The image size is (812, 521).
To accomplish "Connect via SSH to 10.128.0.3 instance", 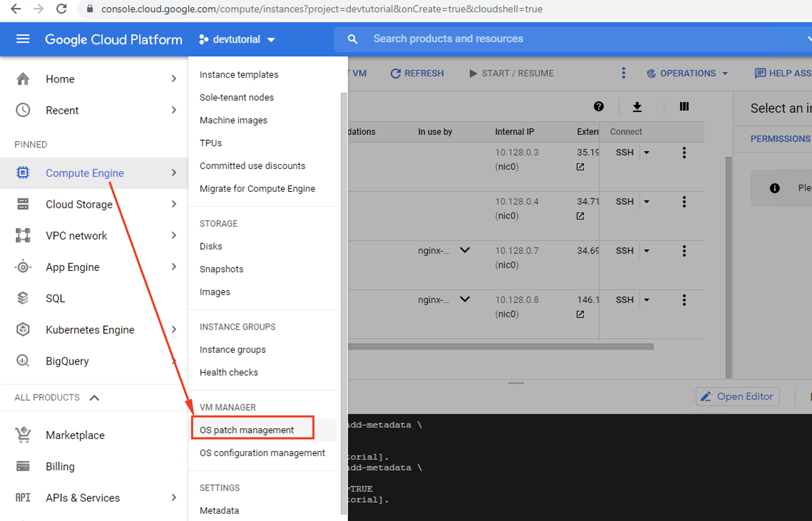I will [625, 153].
